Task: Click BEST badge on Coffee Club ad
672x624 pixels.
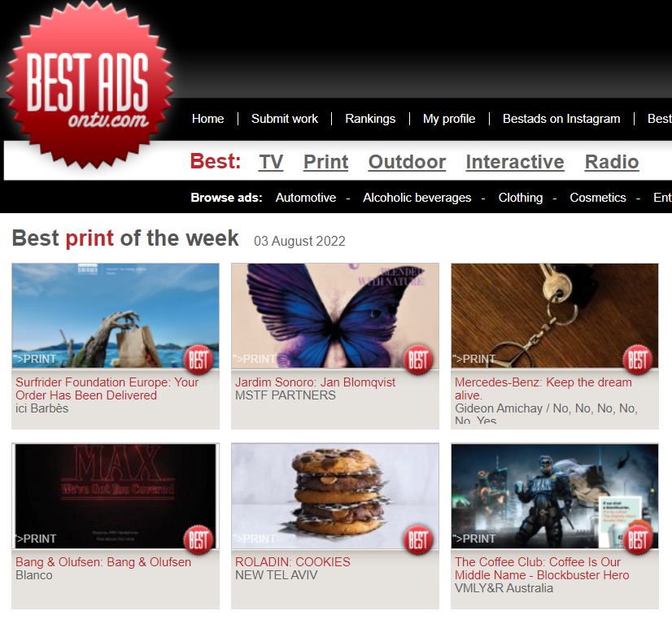Action: click(638, 539)
